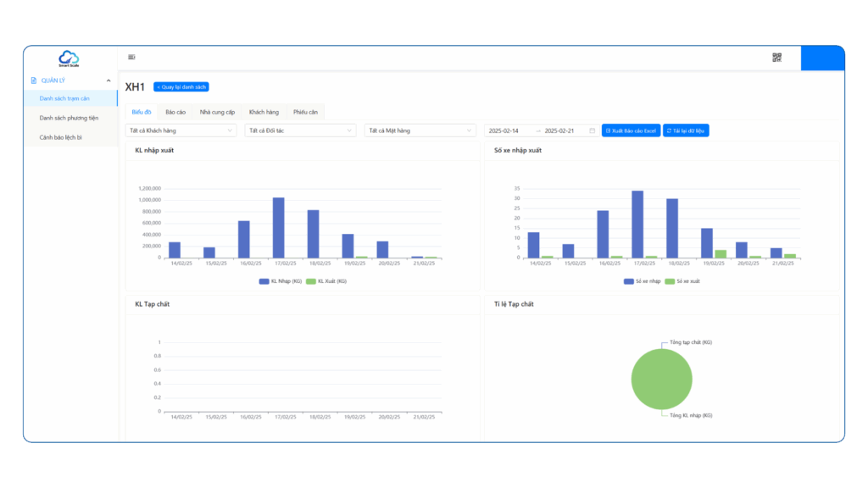Screen dimensions: 868x488
Task: Click Xuất Báo cáo Excel button
Action: point(631,130)
